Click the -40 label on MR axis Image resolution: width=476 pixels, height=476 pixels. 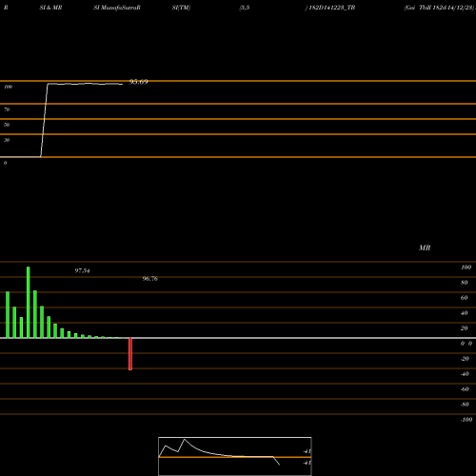(465, 374)
